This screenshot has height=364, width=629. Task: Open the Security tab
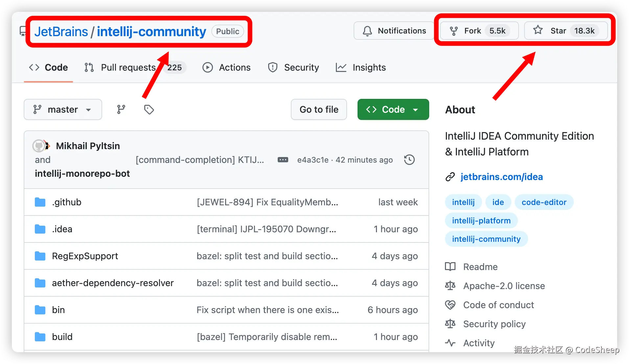293,67
